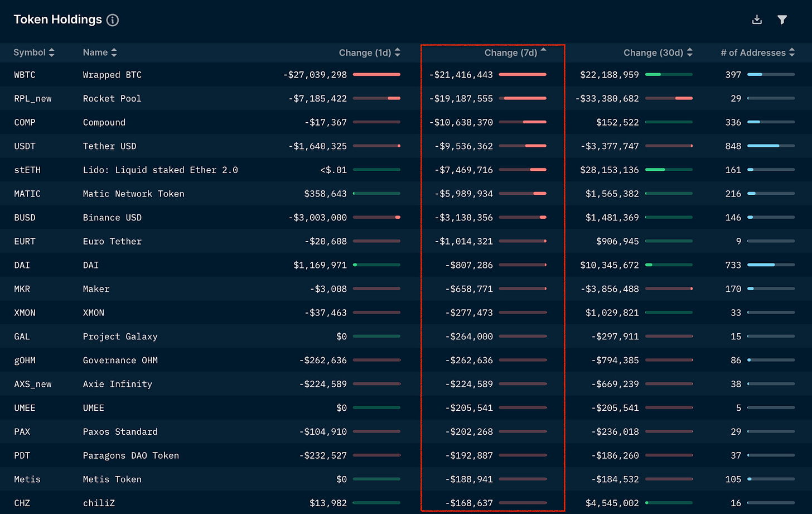
Task: Select the MKR symbol cell
Action: coord(22,289)
